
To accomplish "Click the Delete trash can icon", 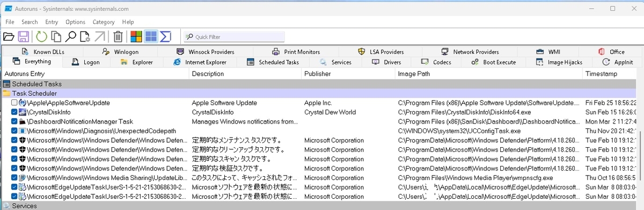I will coord(118,37).
